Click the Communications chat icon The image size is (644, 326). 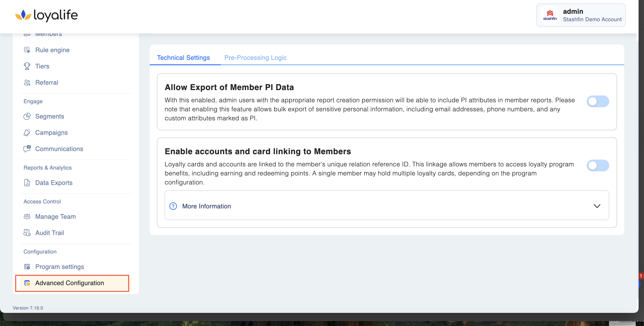(27, 149)
